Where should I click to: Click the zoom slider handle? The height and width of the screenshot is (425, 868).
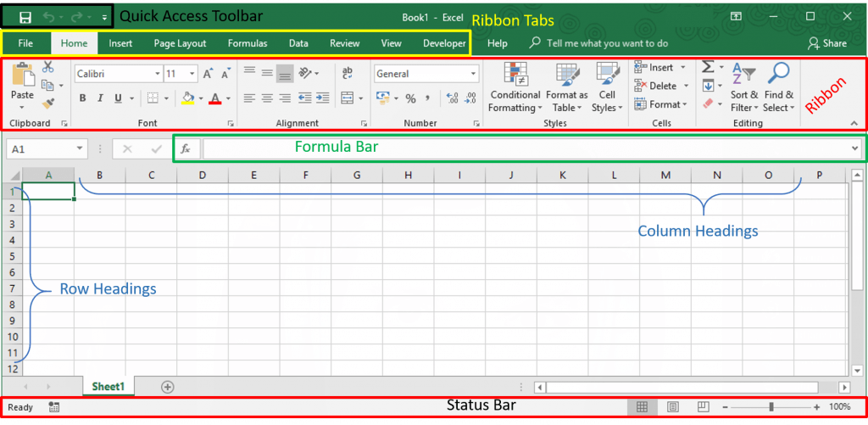pos(771,407)
